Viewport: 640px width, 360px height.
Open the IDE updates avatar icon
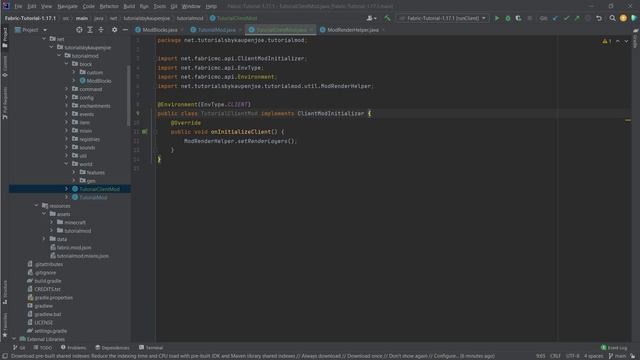tap(623, 18)
